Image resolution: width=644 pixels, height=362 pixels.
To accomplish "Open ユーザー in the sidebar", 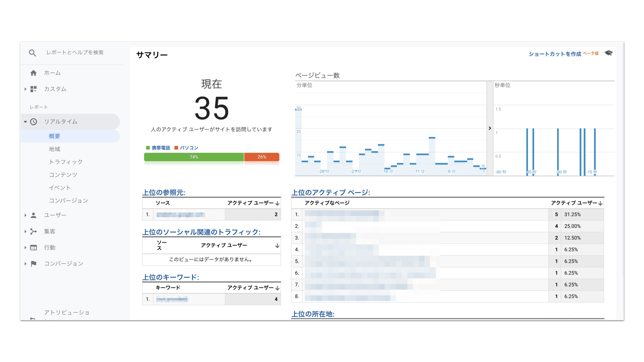I will coord(55,215).
